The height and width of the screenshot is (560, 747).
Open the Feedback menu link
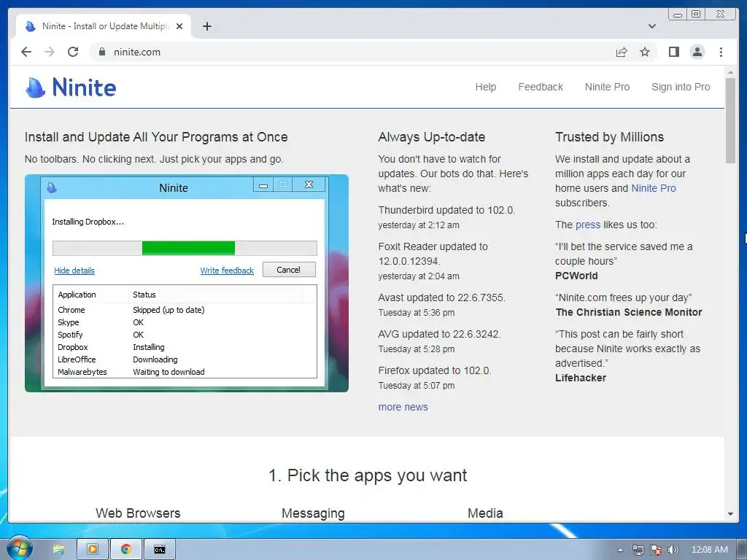[x=541, y=87]
